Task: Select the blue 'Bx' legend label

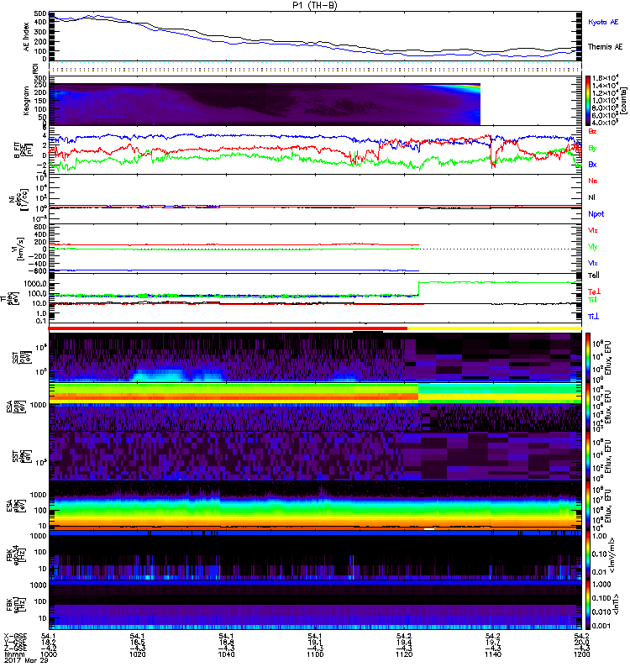Action: pyautogui.click(x=592, y=165)
